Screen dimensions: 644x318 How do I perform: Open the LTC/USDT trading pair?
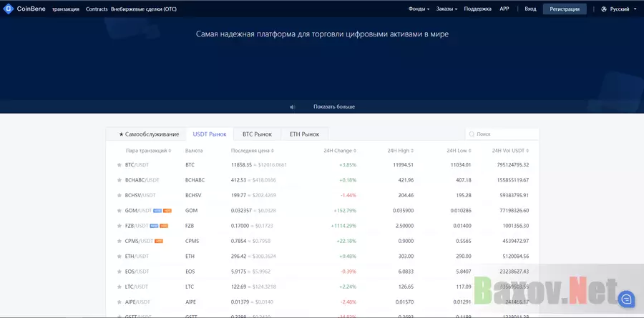pos(137,287)
